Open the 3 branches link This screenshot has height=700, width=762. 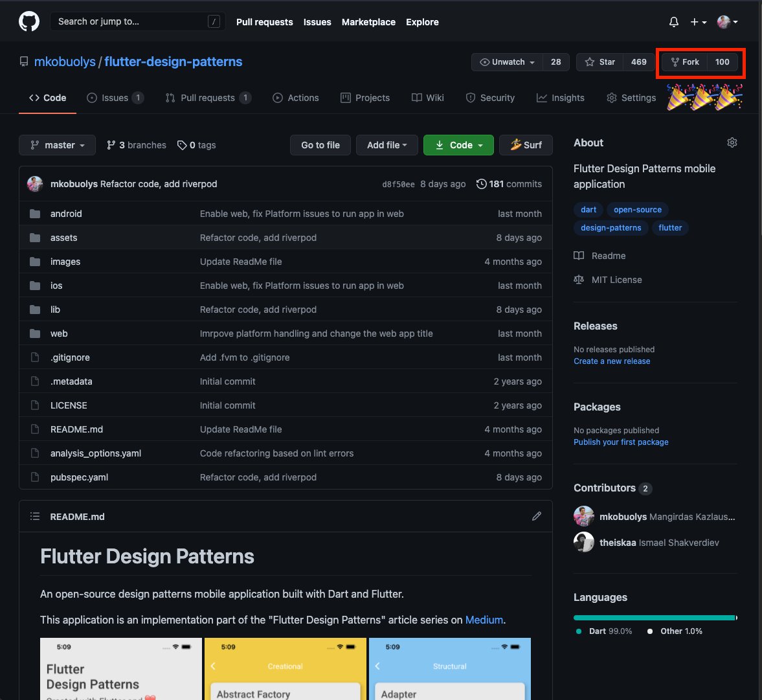137,145
